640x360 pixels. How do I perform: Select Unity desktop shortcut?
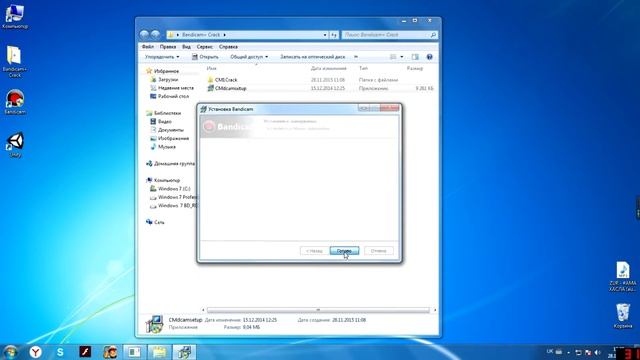point(16,145)
